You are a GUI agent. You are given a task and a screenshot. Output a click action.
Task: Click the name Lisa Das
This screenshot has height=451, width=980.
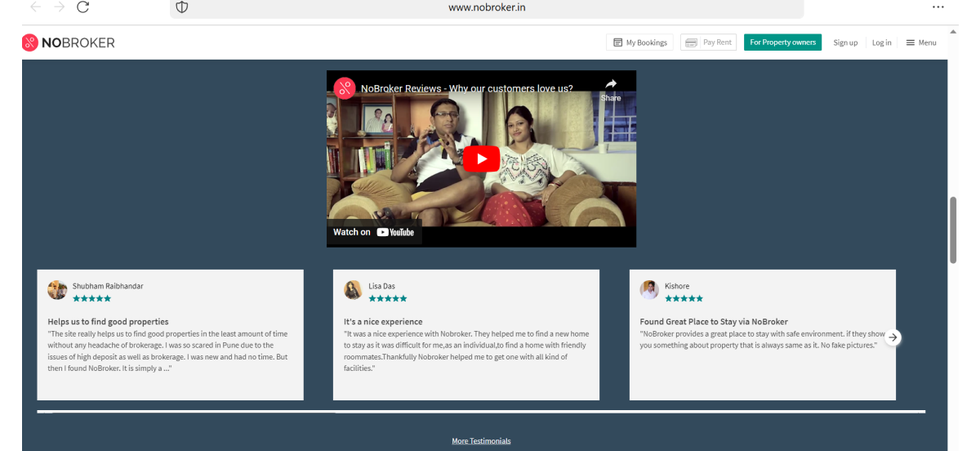click(x=382, y=286)
